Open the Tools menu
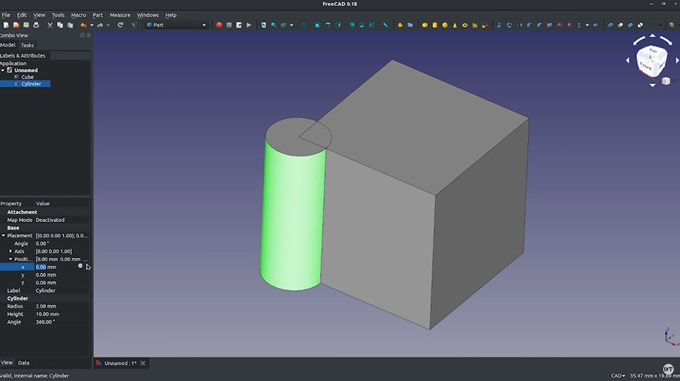680x381 pixels. (58, 15)
